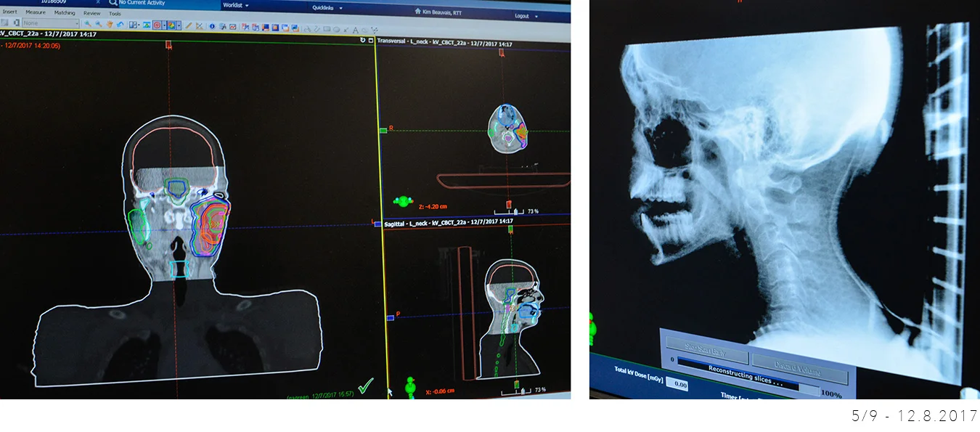Select the zoom out magnifier tool
980x432 pixels.
click(x=99, y=24)
